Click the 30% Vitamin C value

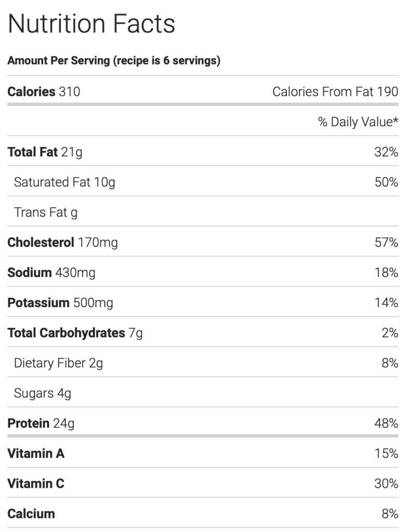386,484
